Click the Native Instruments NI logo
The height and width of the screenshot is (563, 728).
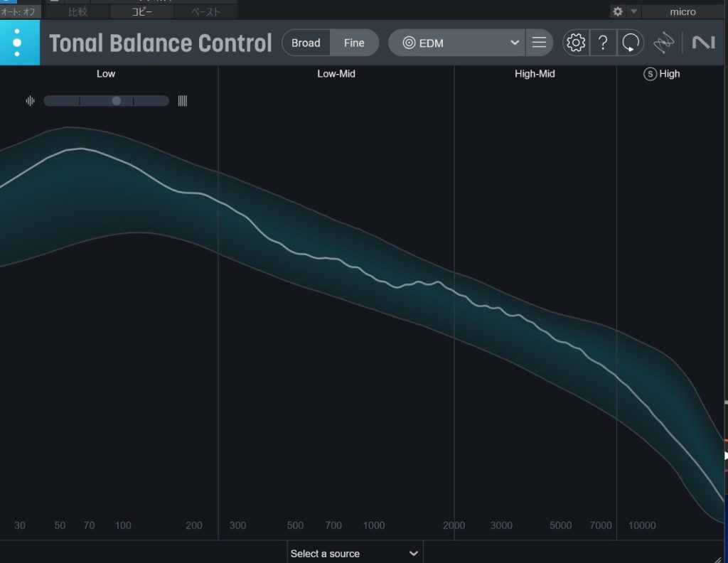pyautogui.click(x=703, y=43)
